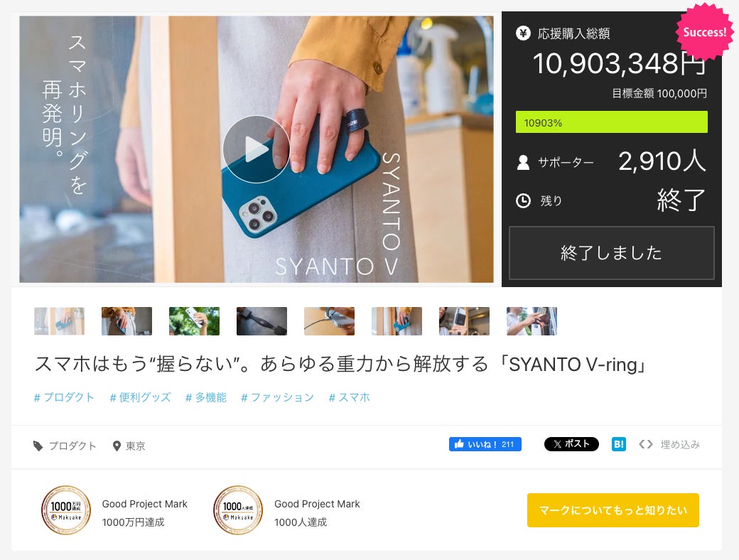
Task: Click the Hatena bookmark B! icon
Action: [618, 444]
